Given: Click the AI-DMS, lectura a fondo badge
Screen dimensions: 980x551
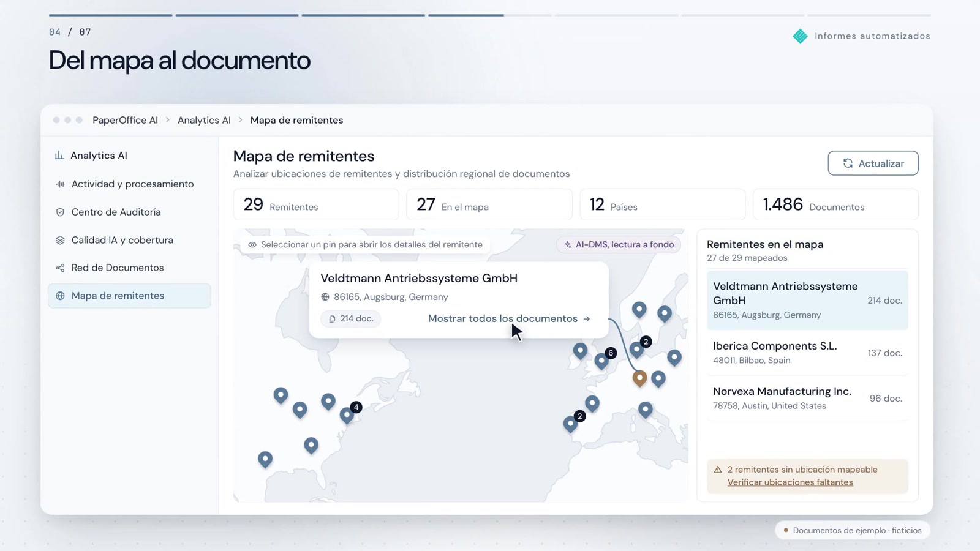Looking at the screenshot, I should tap(619, 244).
